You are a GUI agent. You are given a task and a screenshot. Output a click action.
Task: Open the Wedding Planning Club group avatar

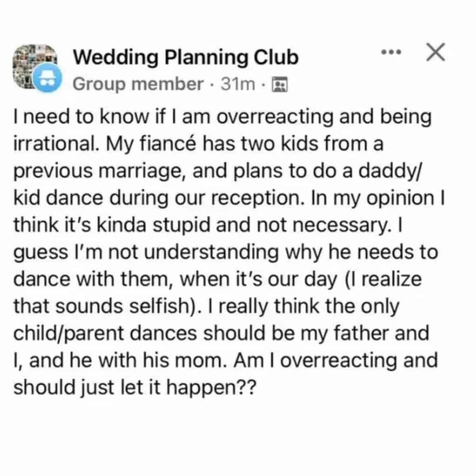pos(34,67)
